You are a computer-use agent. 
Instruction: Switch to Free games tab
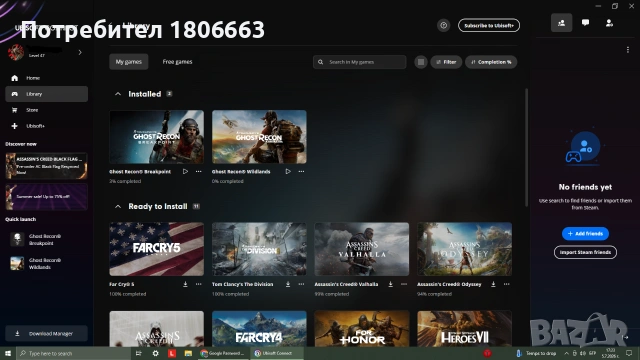(x=177, y=62)
